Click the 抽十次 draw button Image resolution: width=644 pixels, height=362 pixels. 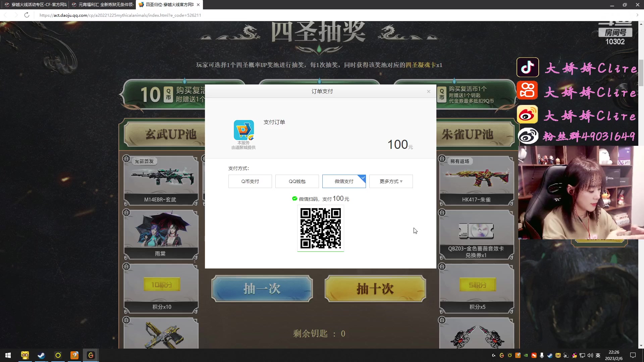375,289
